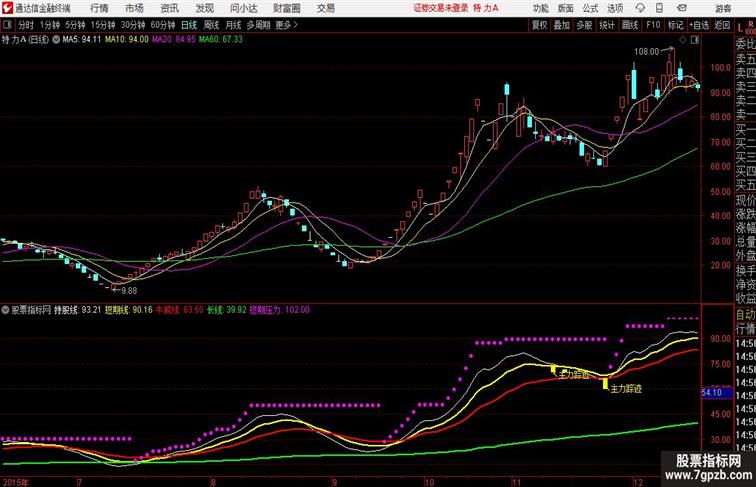The image size is (756, 487).
Task: Click the 短期线: 90.16 indicator label
Action: (x=128, y=310)
